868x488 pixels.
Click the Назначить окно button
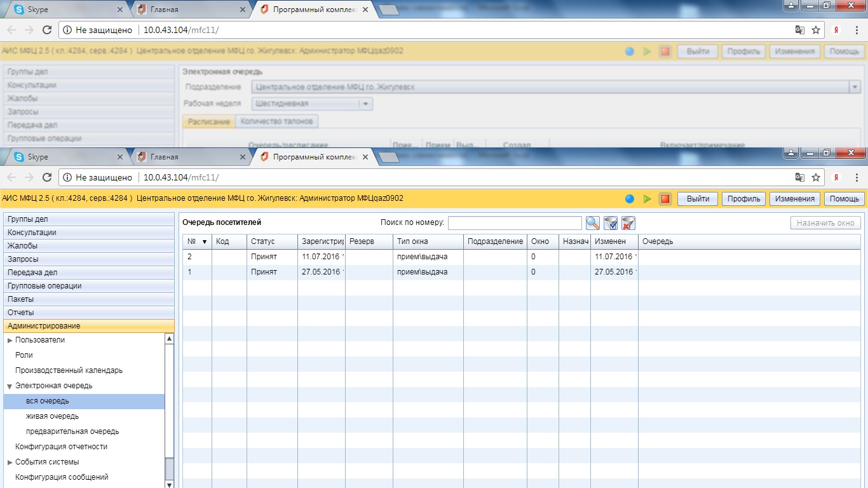826,223
